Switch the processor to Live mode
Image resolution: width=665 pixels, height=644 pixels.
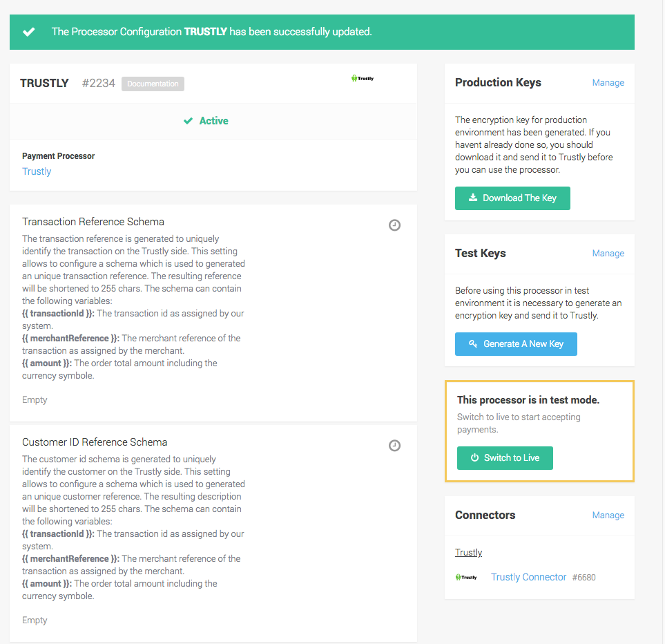point(505,458)
